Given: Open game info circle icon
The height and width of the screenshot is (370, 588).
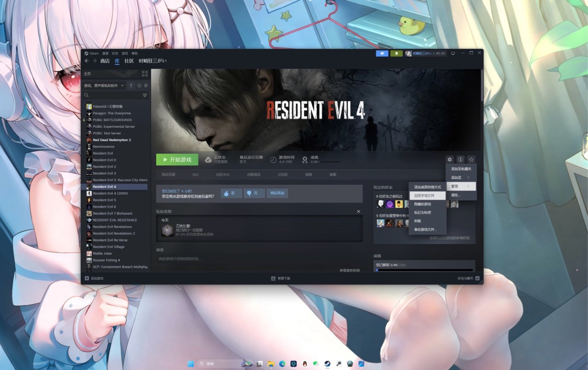Looking at the screenshot, I should point(460,159).
